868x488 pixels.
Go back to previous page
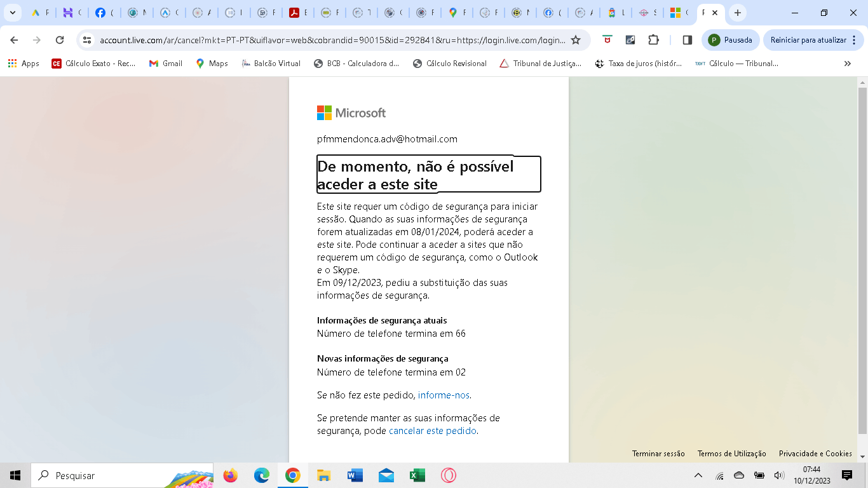[x=14, y=40]
